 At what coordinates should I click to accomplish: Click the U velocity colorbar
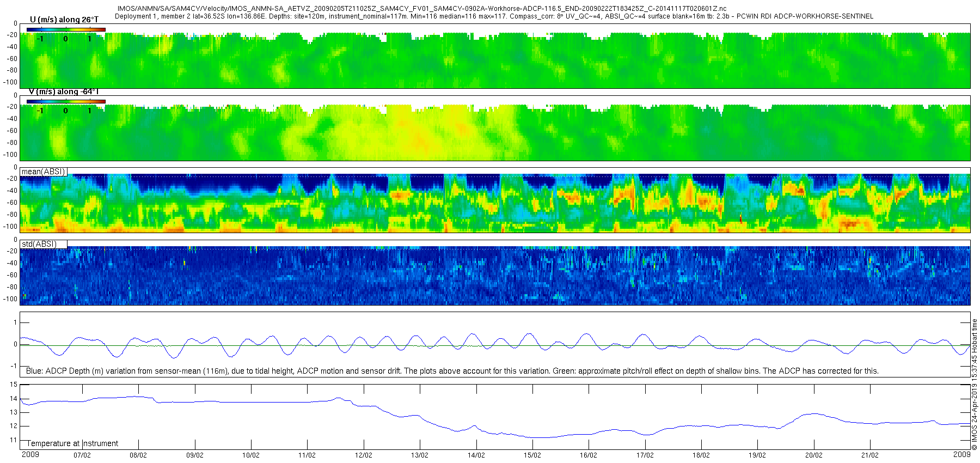coord(66,29)
